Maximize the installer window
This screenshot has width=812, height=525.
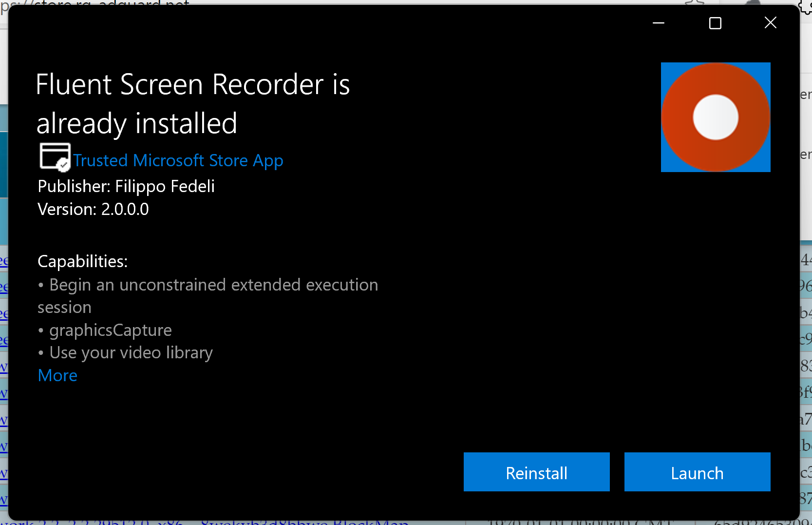click(x=715, y=23)
